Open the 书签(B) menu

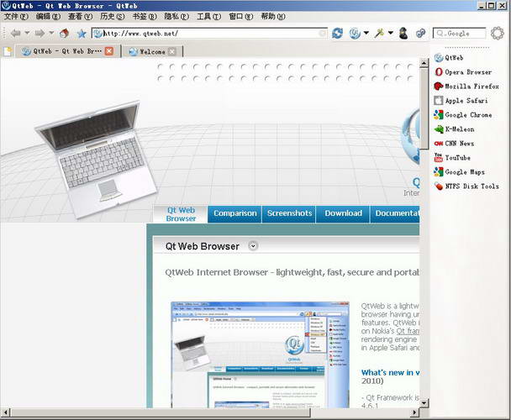coord(145,16)
